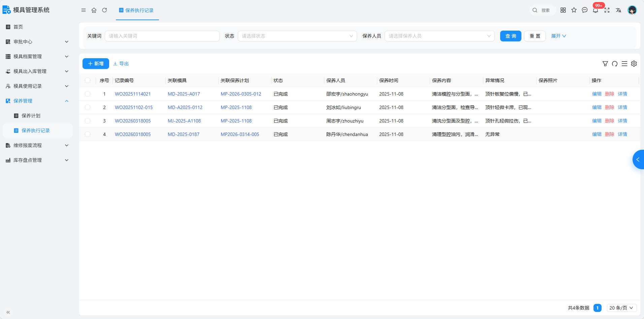This screenshot has width=644, height=319.
Task: Open the 保养人员 select dropdown
Action: pyautogui.click(x=440, y=36)
